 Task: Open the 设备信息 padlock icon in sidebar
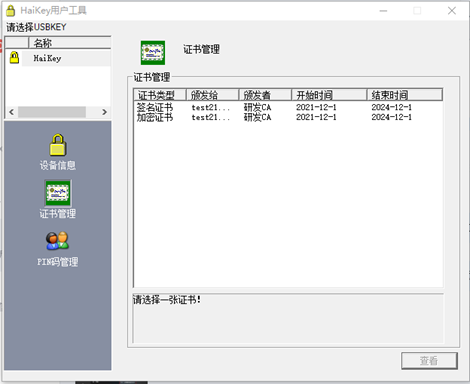(x=58, y=145)
